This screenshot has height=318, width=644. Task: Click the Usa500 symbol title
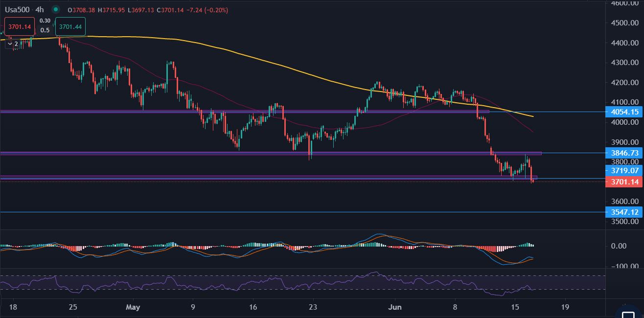tap(17, 10)
